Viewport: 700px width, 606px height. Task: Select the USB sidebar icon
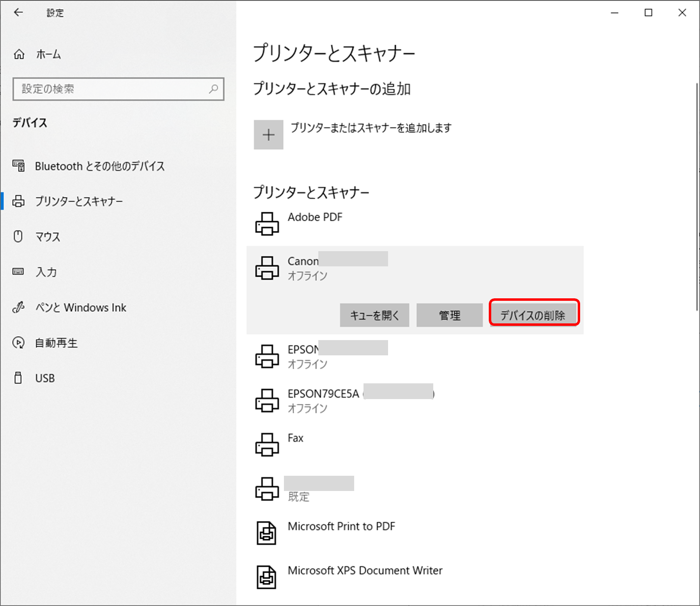point(18,377)
